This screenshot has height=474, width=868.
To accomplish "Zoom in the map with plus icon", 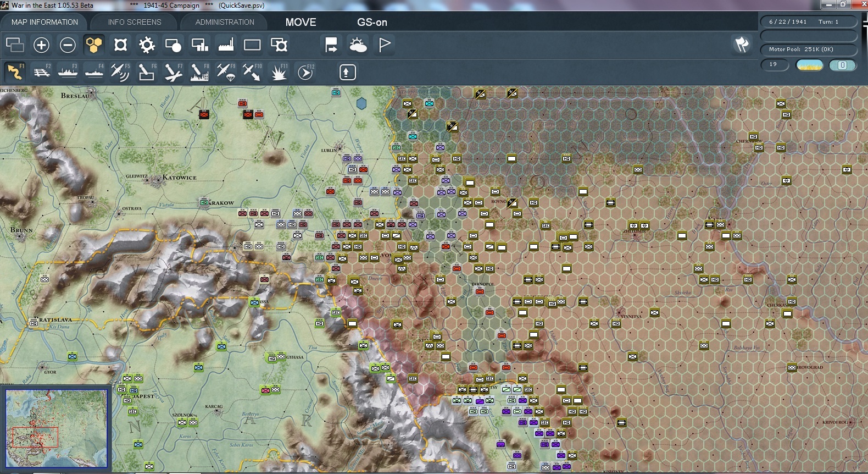I will click(41, 45).
